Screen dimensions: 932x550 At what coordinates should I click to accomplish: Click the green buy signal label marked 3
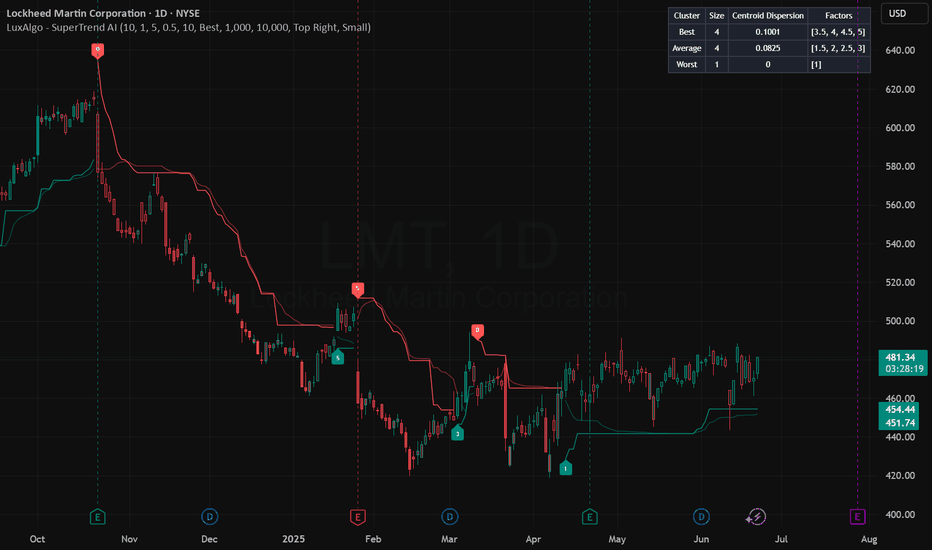pyautogui.click(x=457, y=433)
